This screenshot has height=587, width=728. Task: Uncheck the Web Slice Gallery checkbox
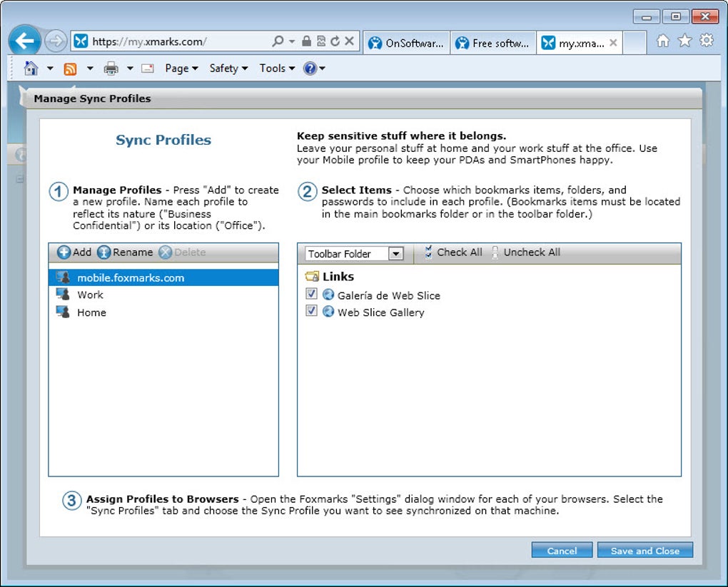point(311,310)
